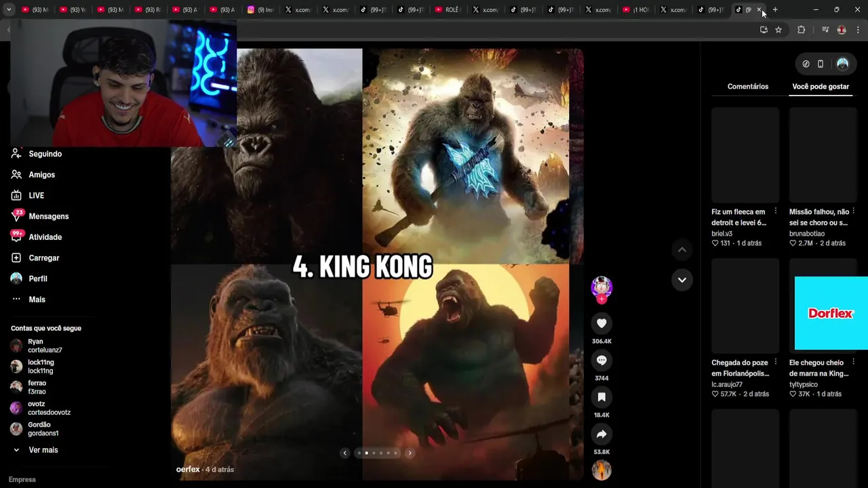The image size is (868, 488).
Task: Open the creator avatar above the like button
Action: [x=601, y=287]
